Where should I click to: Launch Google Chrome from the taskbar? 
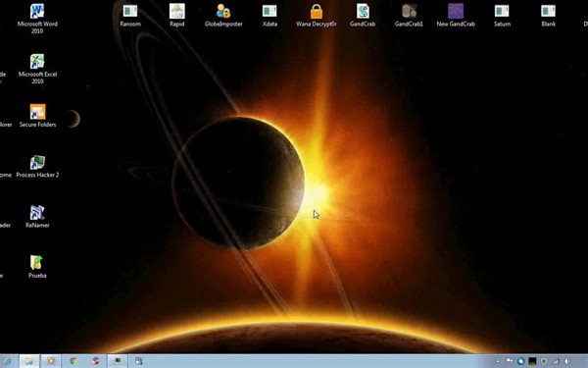73,361
